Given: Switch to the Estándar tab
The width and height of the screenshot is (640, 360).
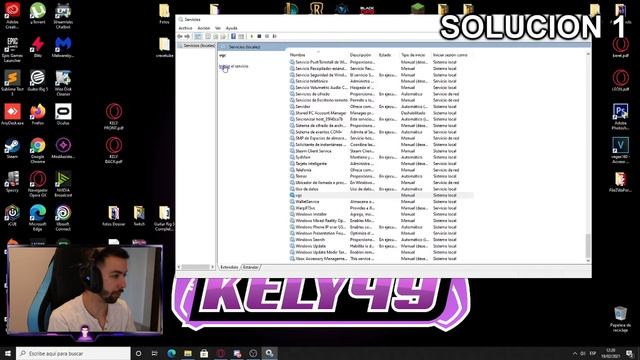Looking at the screenshot, I should point(251,267).
